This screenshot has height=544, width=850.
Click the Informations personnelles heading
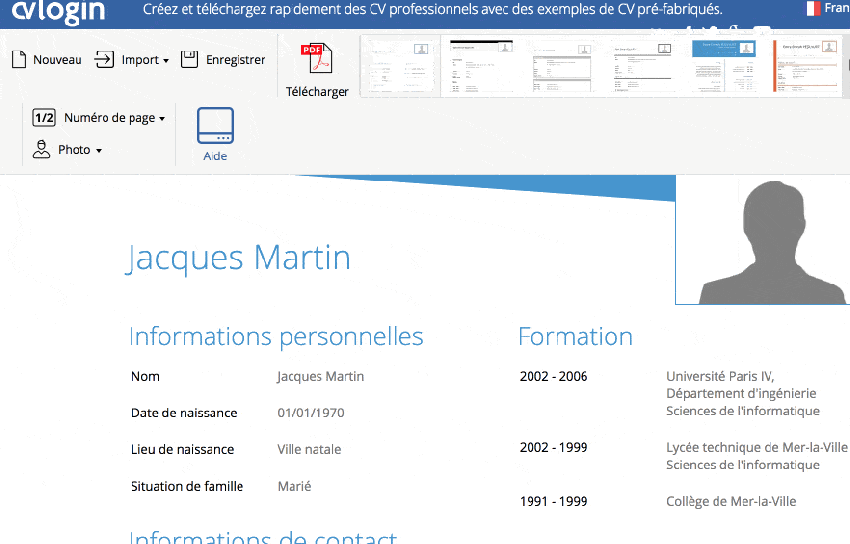coord(276,336)
